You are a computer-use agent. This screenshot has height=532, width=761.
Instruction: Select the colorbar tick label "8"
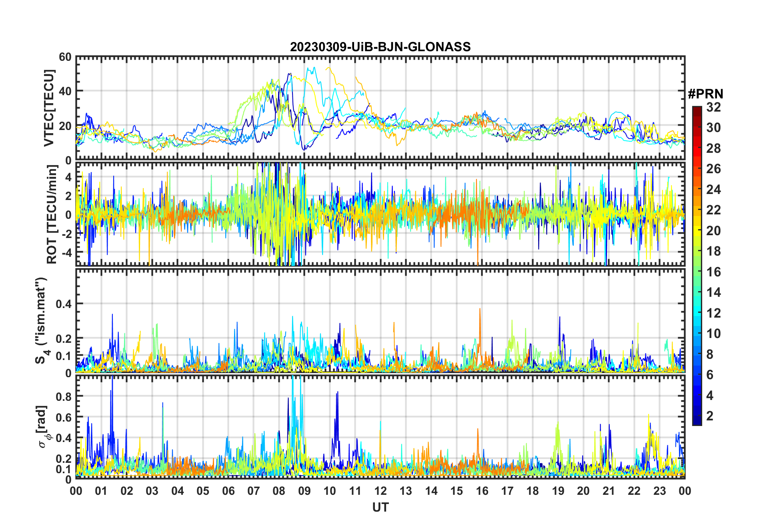point(710,354)
